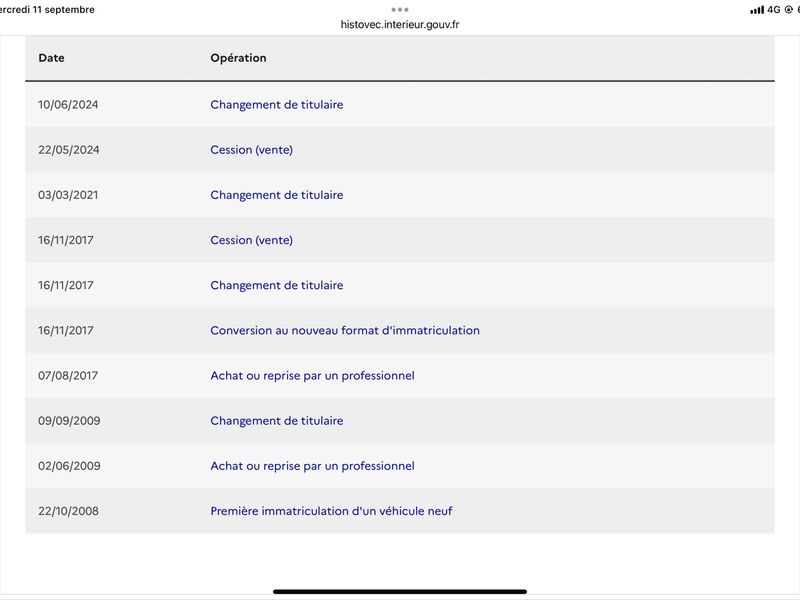
Task: Tap the cellular signal bars icon
Action: tap(757, 10)
